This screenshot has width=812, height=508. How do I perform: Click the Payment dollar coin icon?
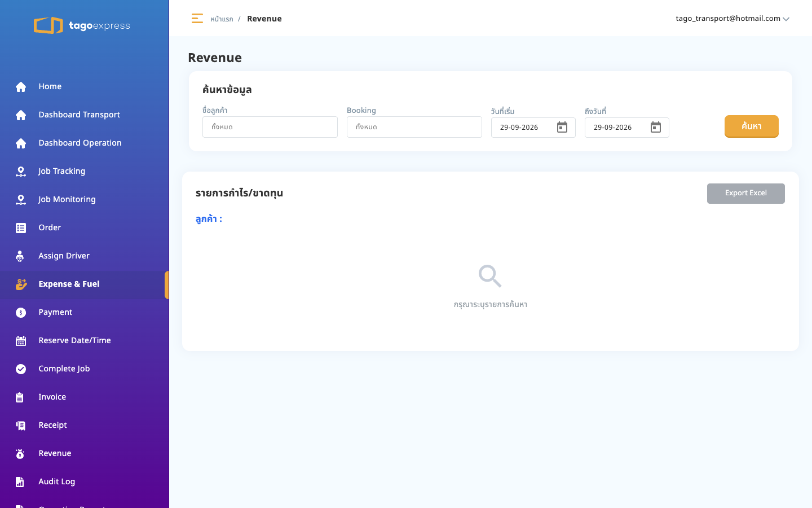tap(21, 313)
